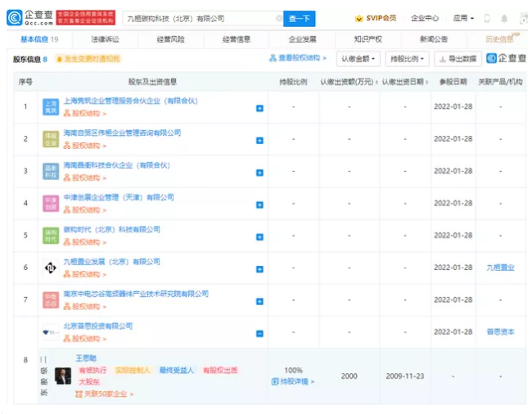Click 股权结构 under 碳构时代 row

[x=85, y=242]
